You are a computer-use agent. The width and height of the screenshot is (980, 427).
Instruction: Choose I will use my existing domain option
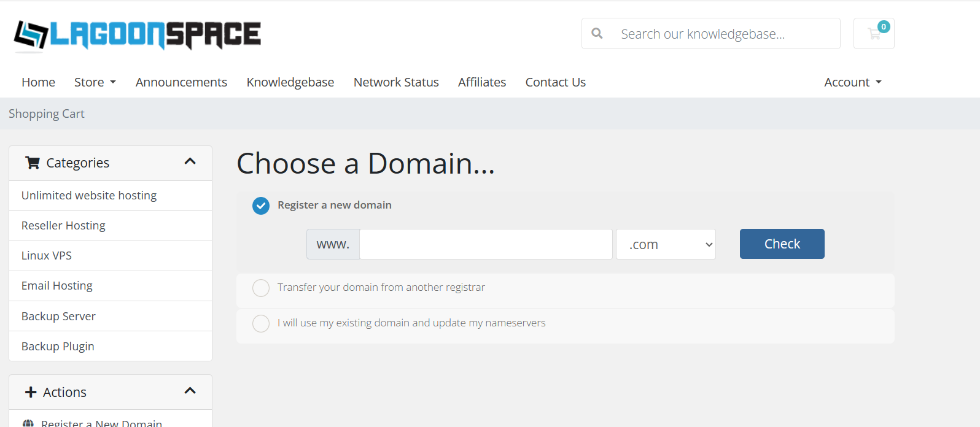click(x=261, y=323)
